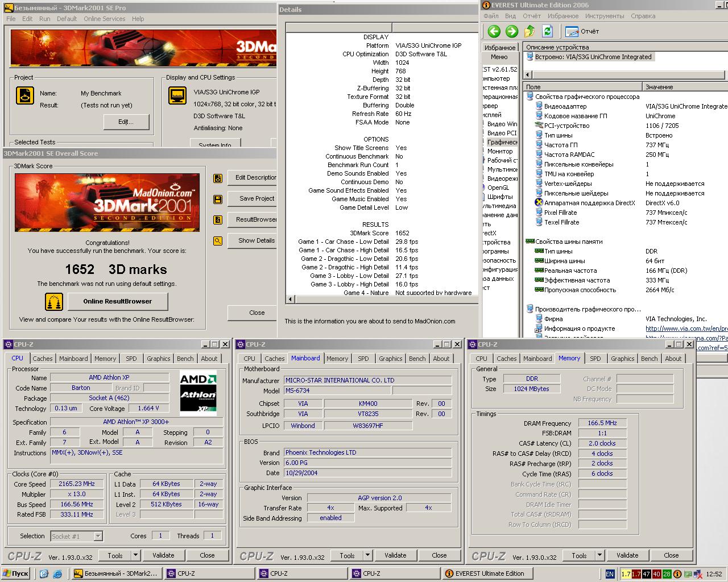Select Видео PCI in EVEREST tree
Viewport: 728px width, 582px height.
coord(502,133)
